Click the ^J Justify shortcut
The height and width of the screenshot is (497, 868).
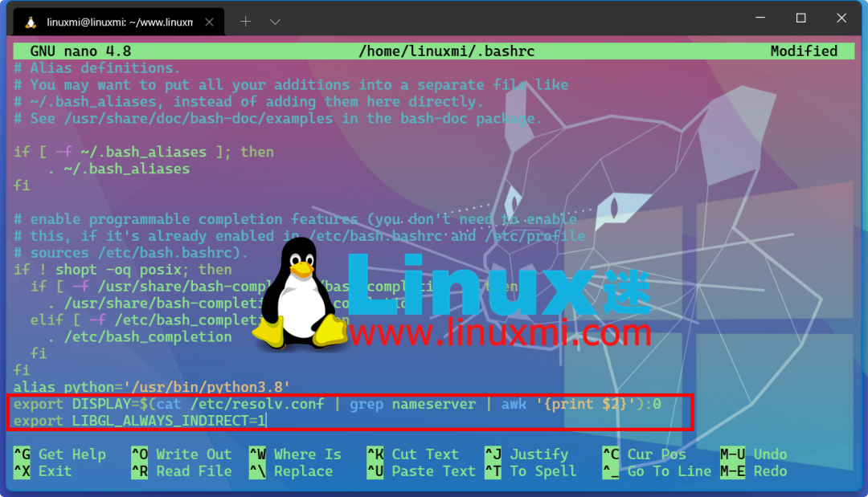pyautogui.click(x=526, y=454)
